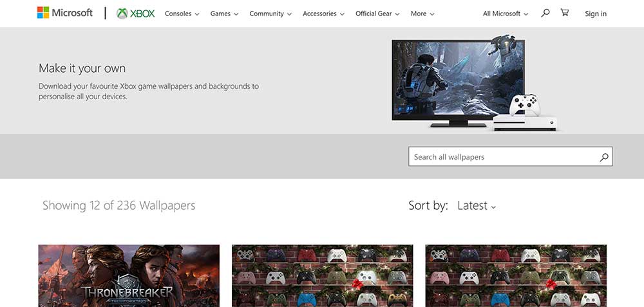Open the Accessories dropdown
Screen dimensions: 644x307
[324, 14]
